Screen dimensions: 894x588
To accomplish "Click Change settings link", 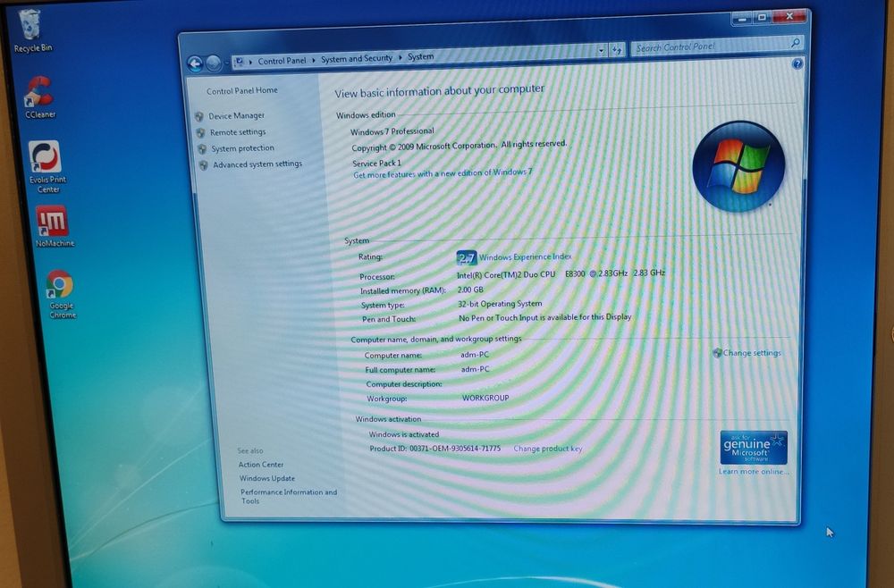I will pos(752,353).
